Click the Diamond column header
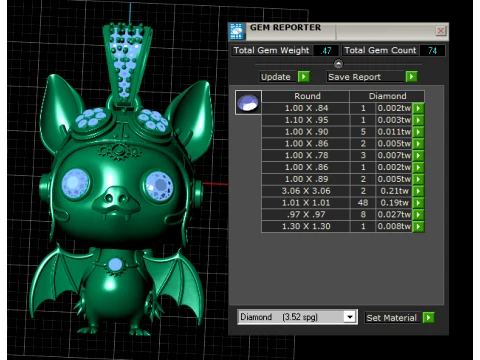This screenshot has width=480, height=360. click(x=387, y=96)
